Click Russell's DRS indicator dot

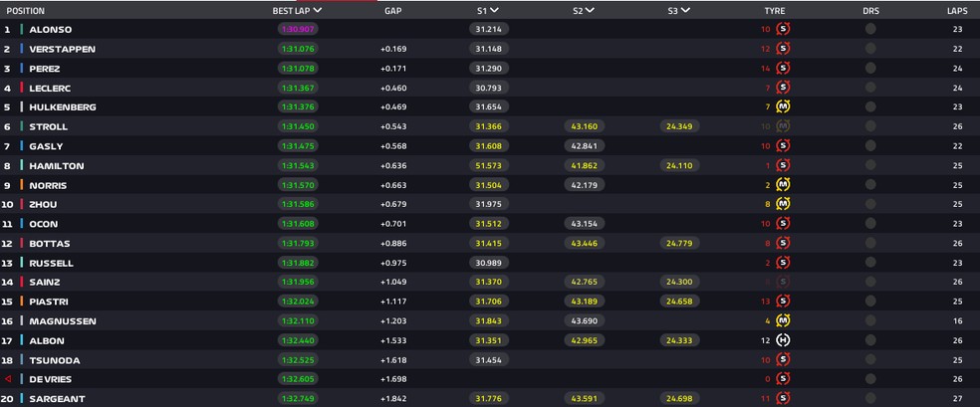[x=870, y=263]
